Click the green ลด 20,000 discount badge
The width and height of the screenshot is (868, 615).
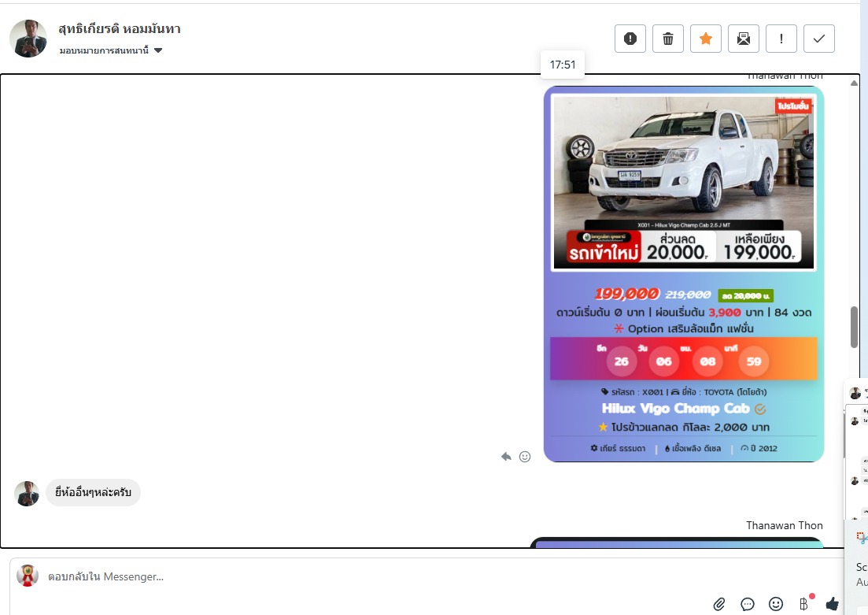(x=746, y=296)
